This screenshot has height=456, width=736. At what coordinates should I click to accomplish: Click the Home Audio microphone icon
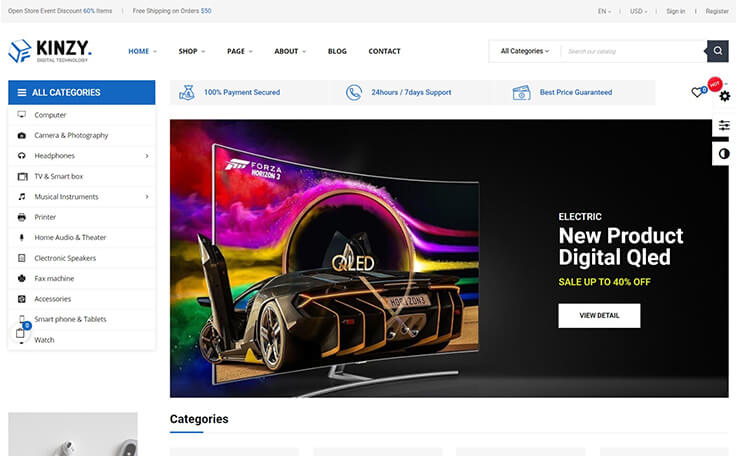(22, 238)
